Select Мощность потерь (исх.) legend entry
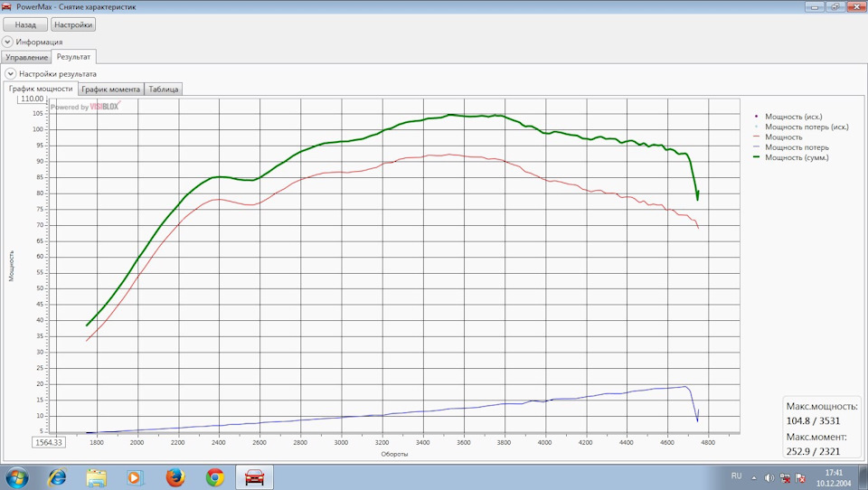Image resolution: width=868 pixels, height=490 pixels. coord(807,127)
